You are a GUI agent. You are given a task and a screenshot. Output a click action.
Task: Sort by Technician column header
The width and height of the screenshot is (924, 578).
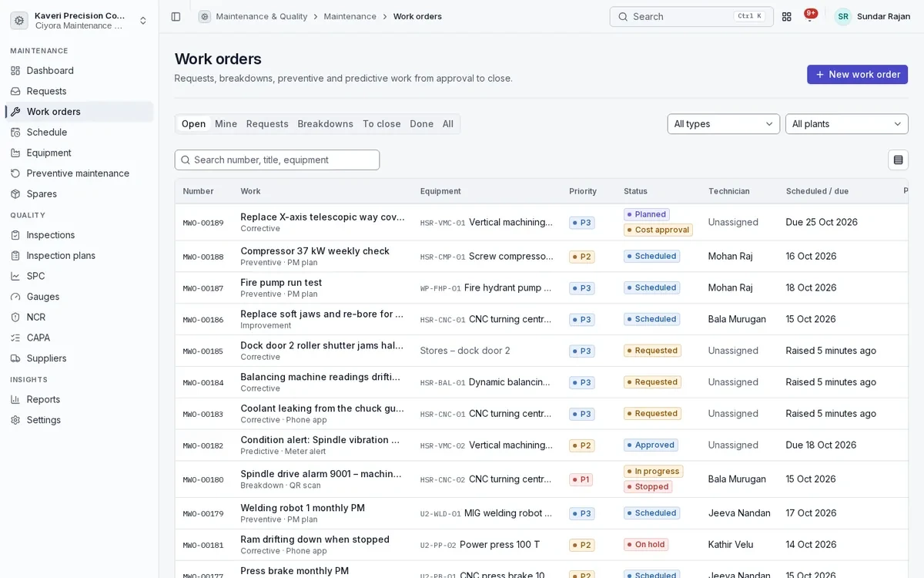click(x=728, y=191)
